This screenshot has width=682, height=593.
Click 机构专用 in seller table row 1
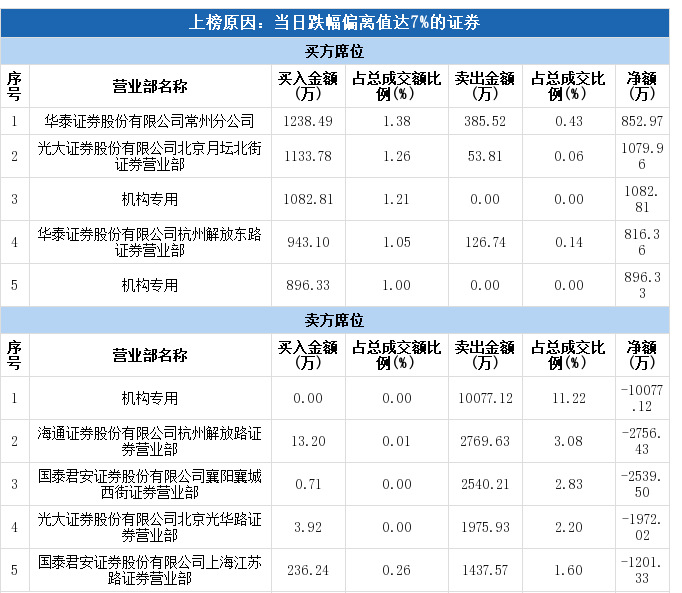150,398
